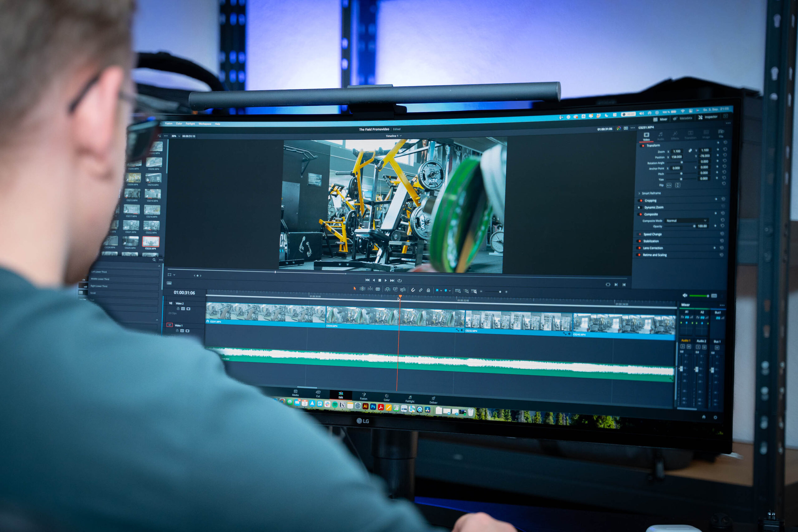The image size is (798, 532).
Task: Go to first frame in viewer
Action: (x=368, y=280)
